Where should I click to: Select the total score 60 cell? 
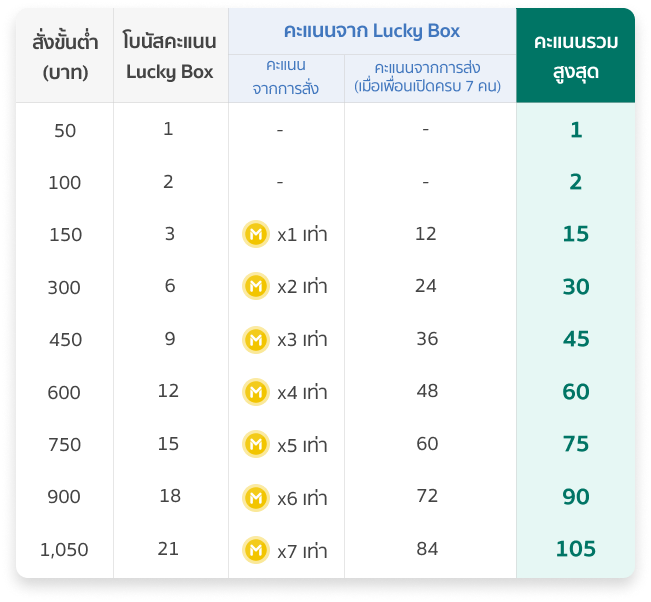point(575,392)
